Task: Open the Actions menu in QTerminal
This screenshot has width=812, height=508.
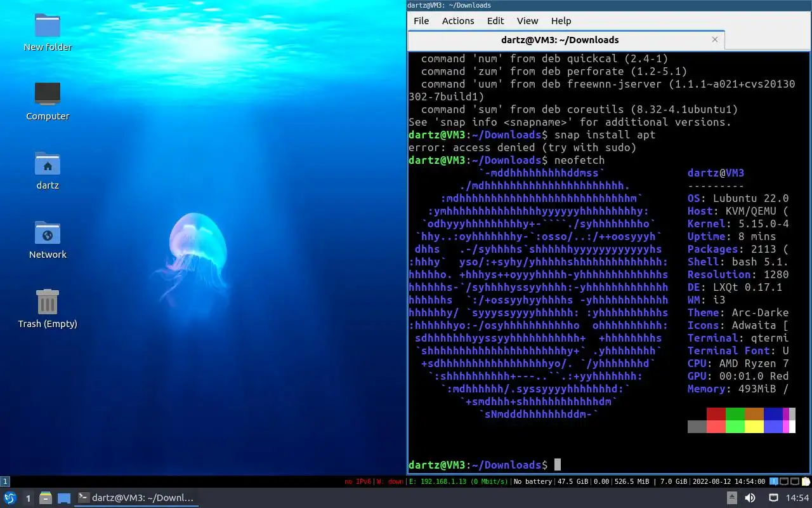Action: 458,20
